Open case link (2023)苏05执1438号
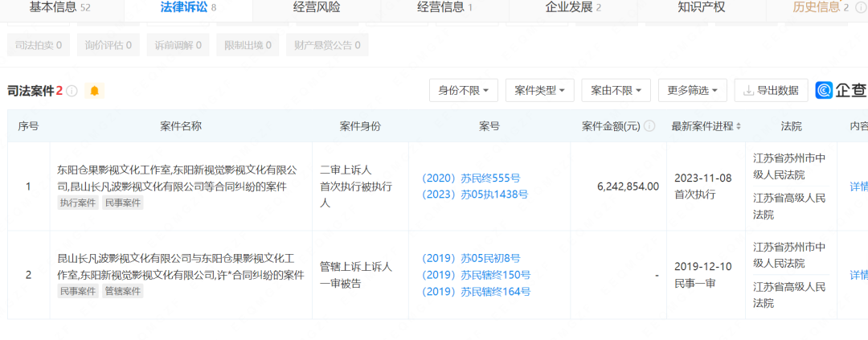The width and height of the screenshot is (868, 340). click(474, 195)
